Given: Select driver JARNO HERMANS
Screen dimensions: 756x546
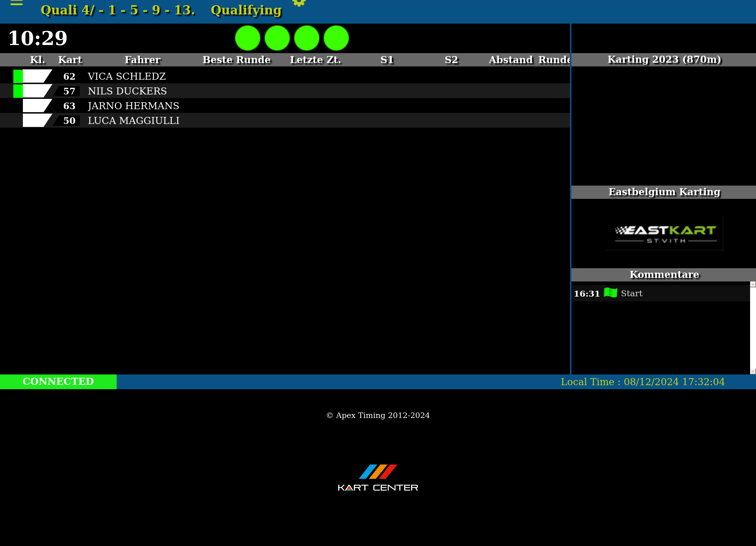Looking at the screenshot, I should click(133, 106).
